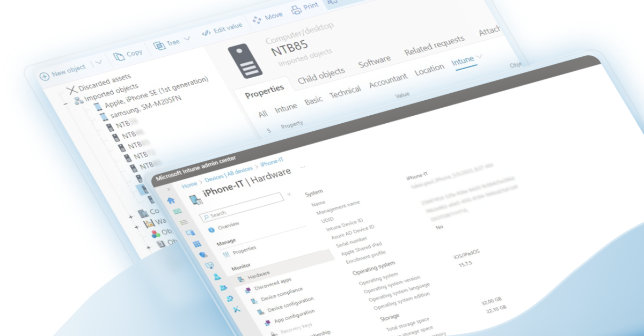Click the New object plus icon

coord(45,77)
